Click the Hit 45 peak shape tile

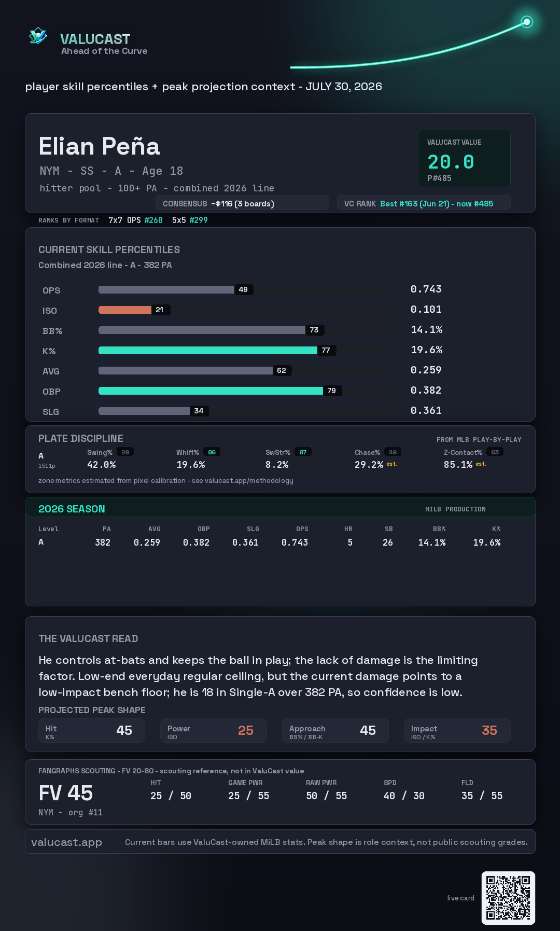pyautogui.click(x=92, y=731)
